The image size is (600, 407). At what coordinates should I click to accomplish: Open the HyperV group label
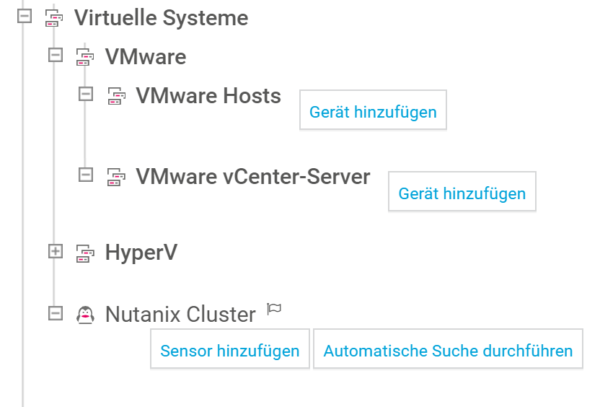click(x=141, y=252)
